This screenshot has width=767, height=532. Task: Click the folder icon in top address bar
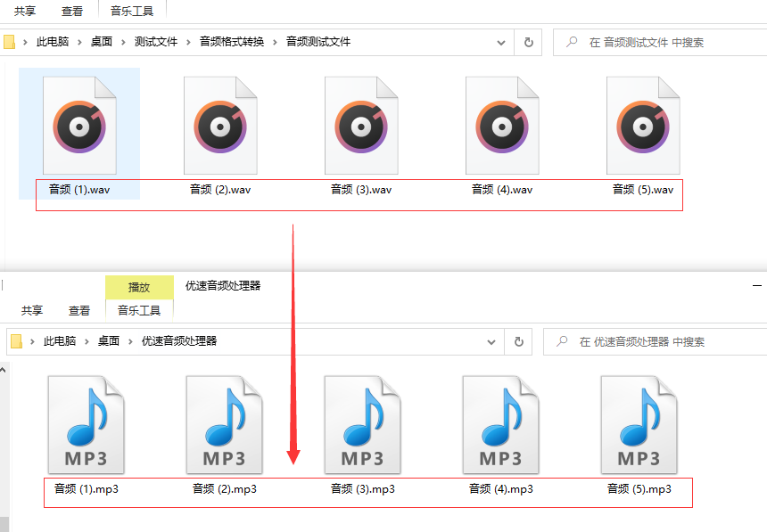click(x=9, y=41)
